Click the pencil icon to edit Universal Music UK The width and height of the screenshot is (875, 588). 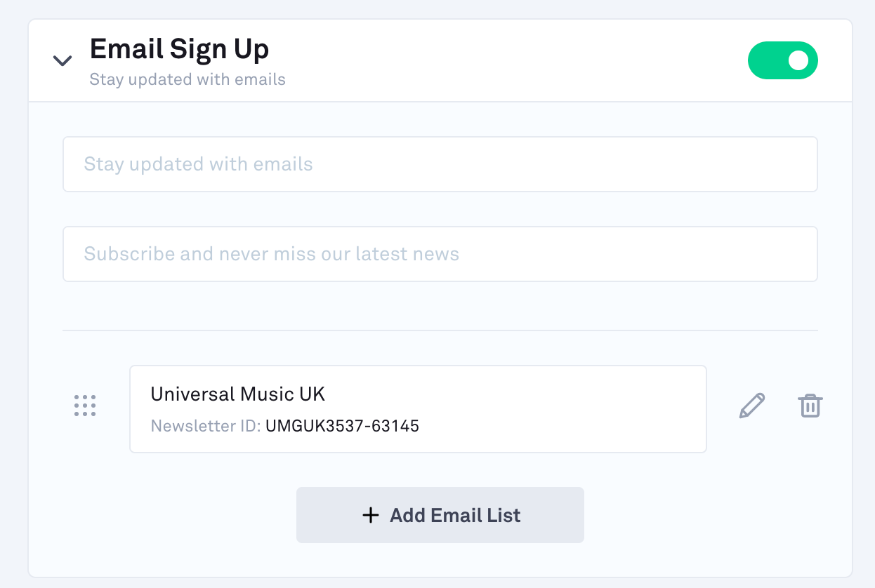pos(751,406)
